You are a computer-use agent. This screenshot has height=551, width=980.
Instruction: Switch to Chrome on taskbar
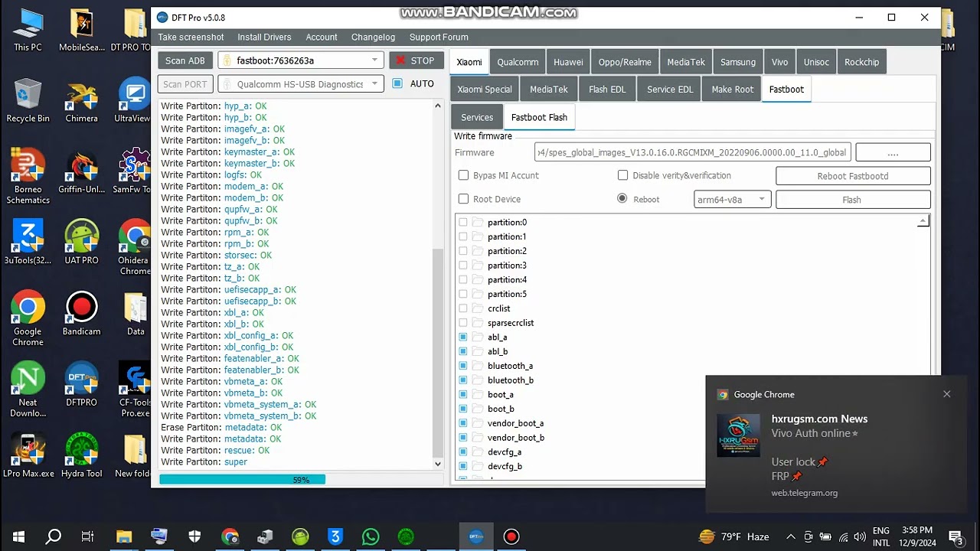230,536
